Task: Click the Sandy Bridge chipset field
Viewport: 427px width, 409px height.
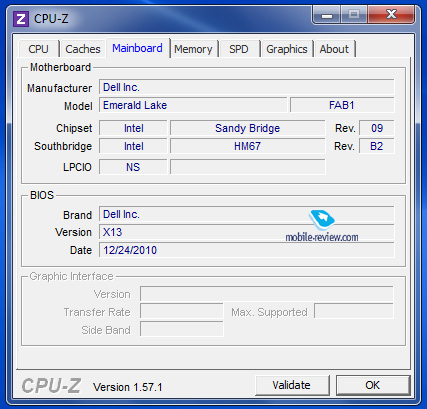Action: point(247,128)
